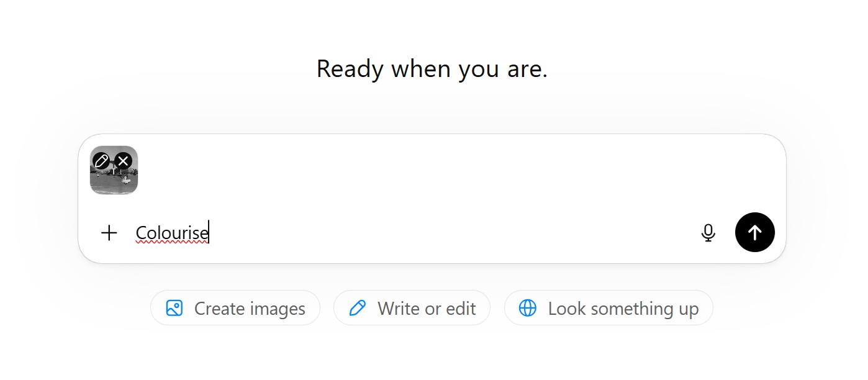Send the prompt with the black arrow button
This screenshot has width=868, height=380.
[x=754, y=233]
